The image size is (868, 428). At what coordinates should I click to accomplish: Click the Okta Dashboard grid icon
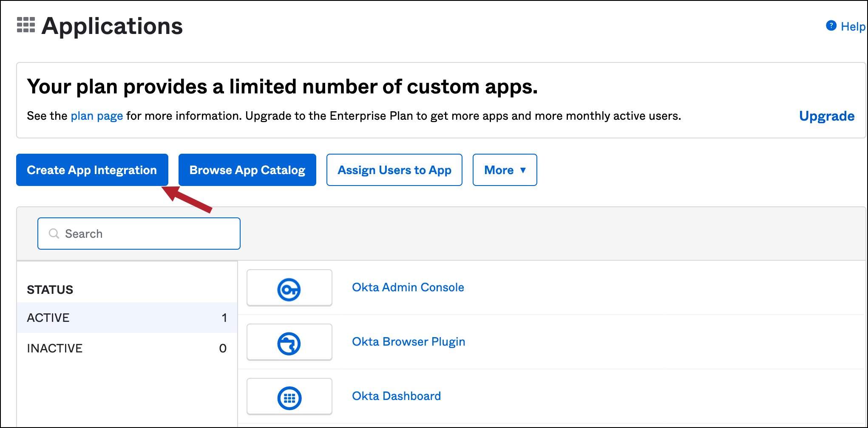pos(289,398)
